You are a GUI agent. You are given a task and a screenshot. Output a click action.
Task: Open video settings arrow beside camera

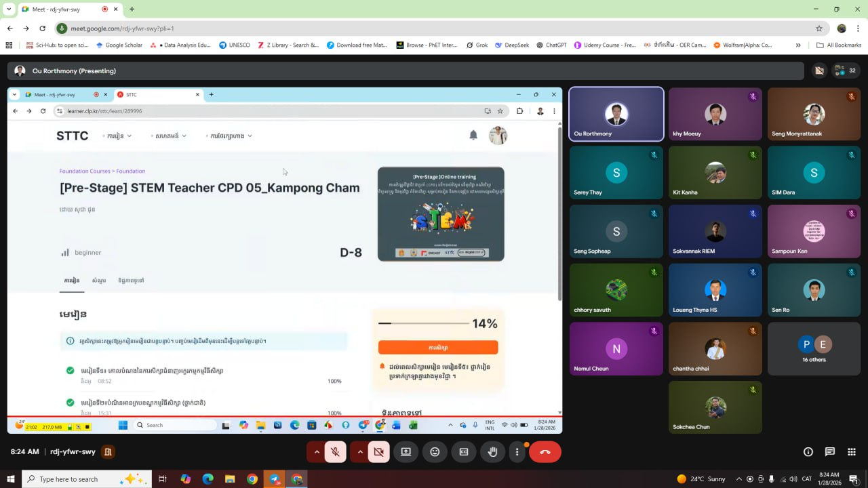coord(359,452)
